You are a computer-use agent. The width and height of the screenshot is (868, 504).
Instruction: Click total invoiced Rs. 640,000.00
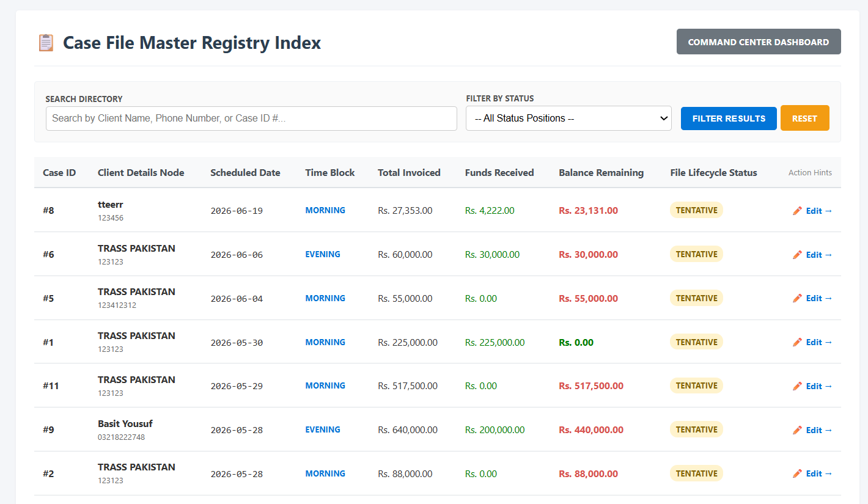pos(408,430)
